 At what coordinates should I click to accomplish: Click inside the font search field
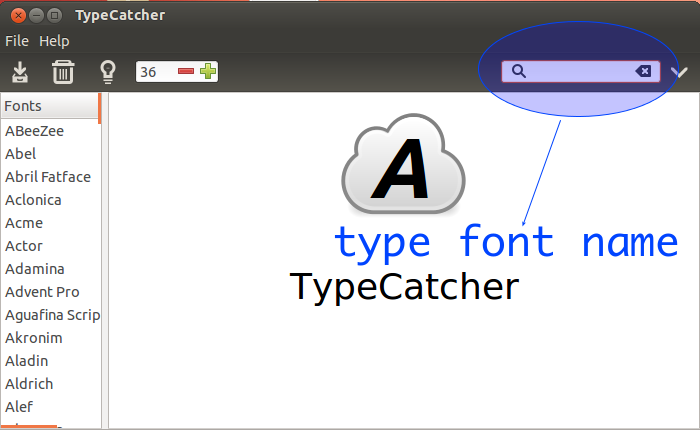(x=580, y=71)
